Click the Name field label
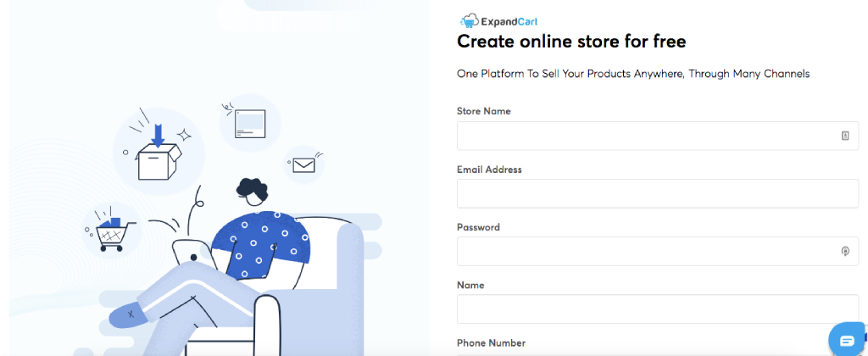Viewport: 868px width, 356px height. (x=470, y=285)
